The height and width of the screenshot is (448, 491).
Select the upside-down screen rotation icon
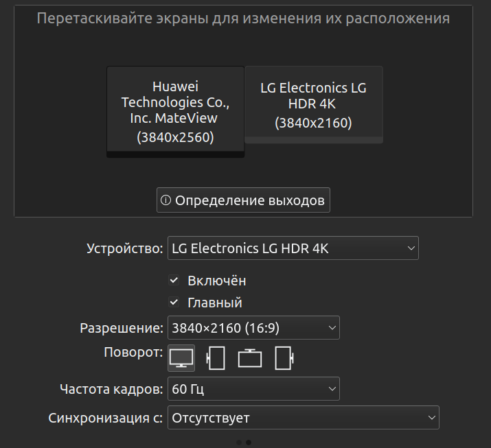click(250, 358)
